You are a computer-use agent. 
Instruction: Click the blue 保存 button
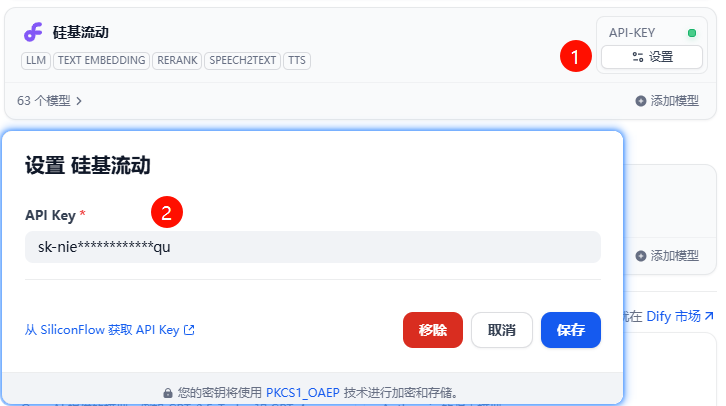571,330
